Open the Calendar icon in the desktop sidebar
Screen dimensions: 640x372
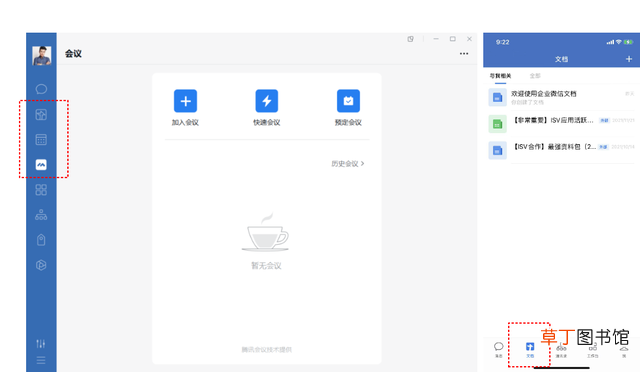click(x=41, y=140)
